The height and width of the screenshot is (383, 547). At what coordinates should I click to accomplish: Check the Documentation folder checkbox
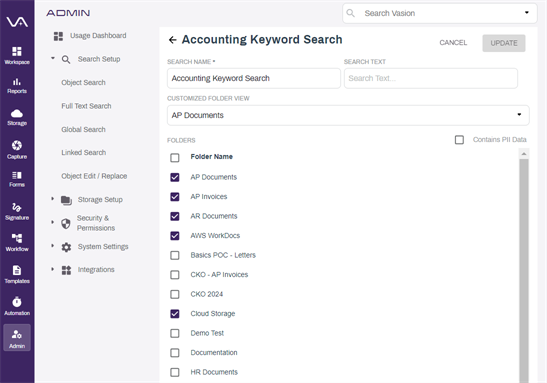coord(175,353)
